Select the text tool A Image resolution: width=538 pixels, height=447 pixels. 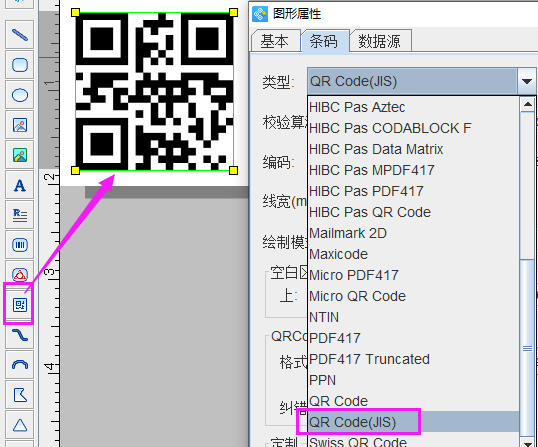coord(20,185)
